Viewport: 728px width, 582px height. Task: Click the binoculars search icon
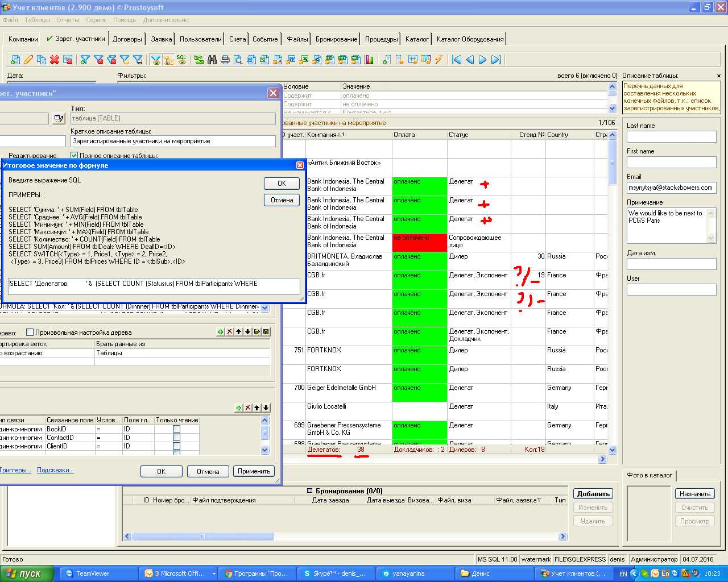pos(212,60)
